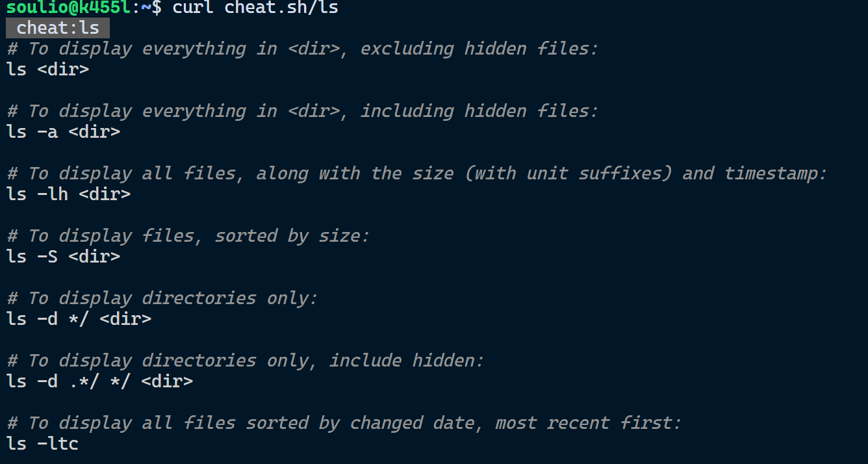Click the 'sorted by size' comment line
Image resolution: width=868 pixels, height=464 pixels.
pos(188,236)
